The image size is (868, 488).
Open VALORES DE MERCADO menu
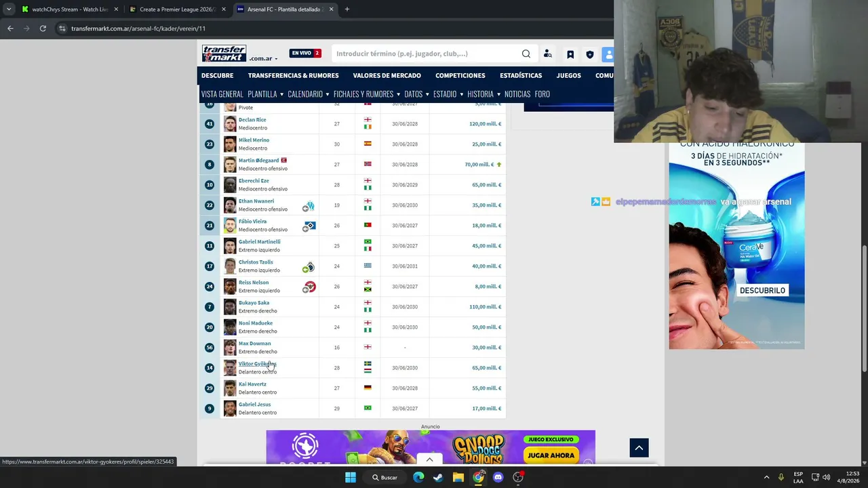[x=387, y=75]
